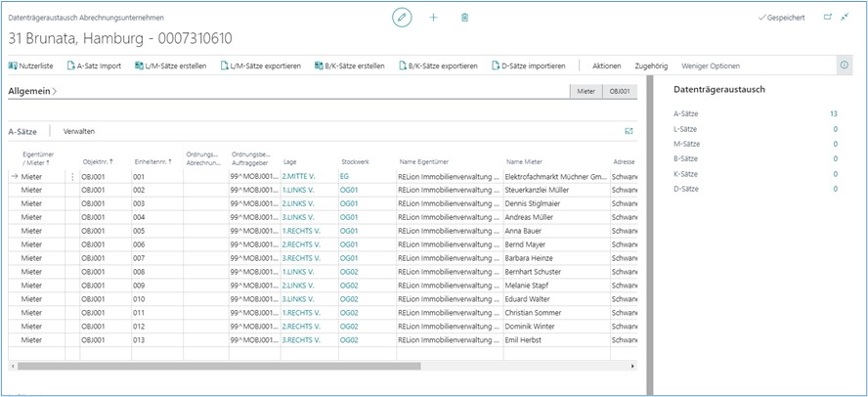The image size is (868, 397).
Task: Toggle the info factbox icon
Action: (x=845, y=65)
